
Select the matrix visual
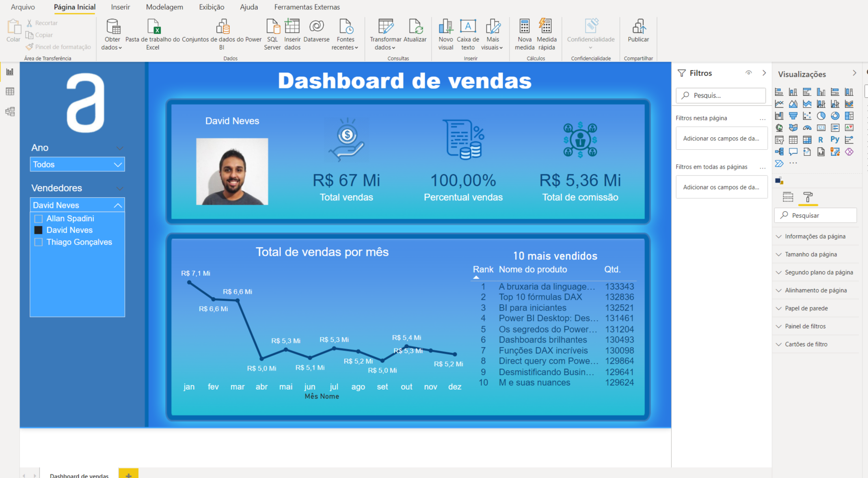click(807, 140)
